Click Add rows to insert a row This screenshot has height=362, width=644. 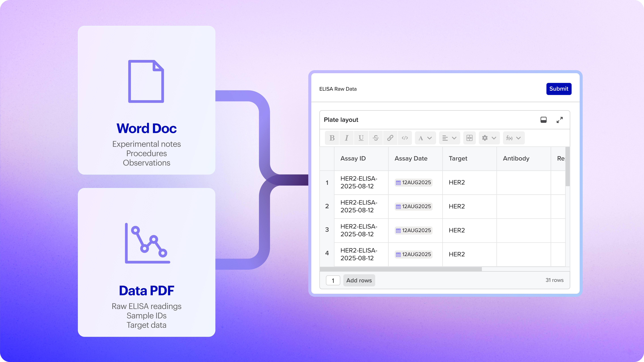tap(359, 280)
